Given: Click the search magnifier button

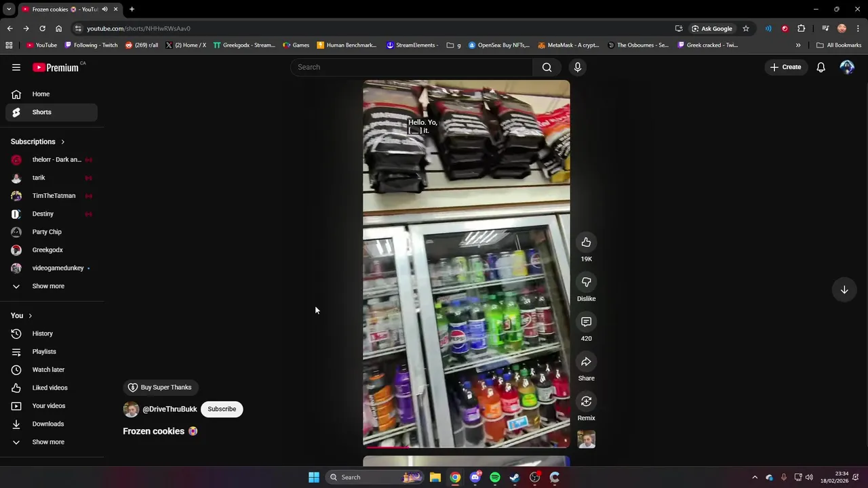Looking at the screenshot, I should pos(547,67).
